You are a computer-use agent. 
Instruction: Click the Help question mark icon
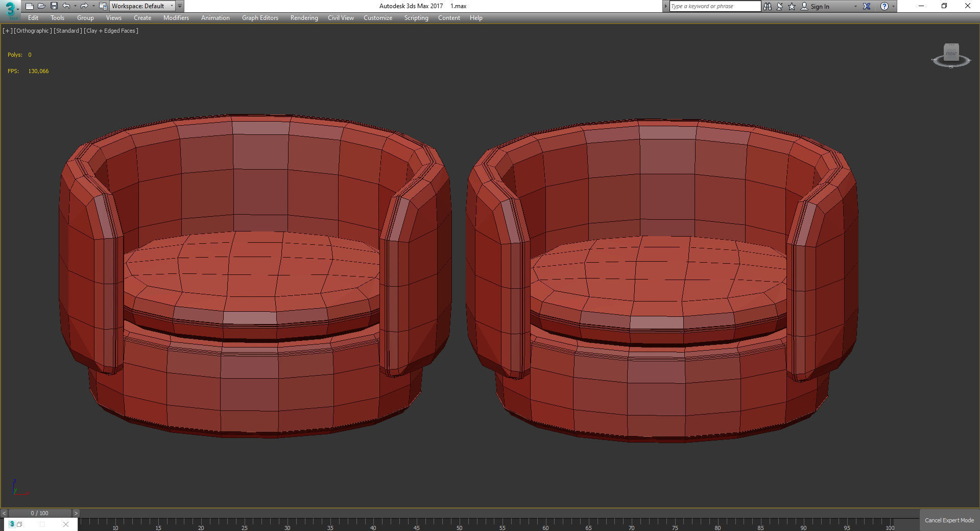pyautogui.click(x=885, y=6)
